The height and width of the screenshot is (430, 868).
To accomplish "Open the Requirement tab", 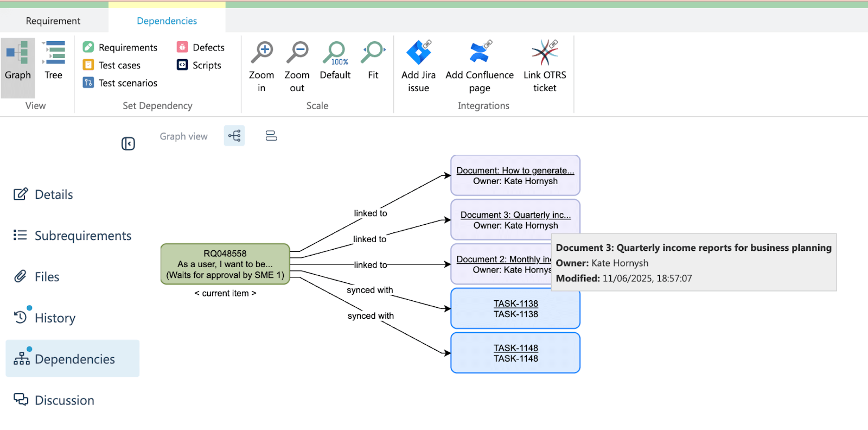I will tap(53, 21).
